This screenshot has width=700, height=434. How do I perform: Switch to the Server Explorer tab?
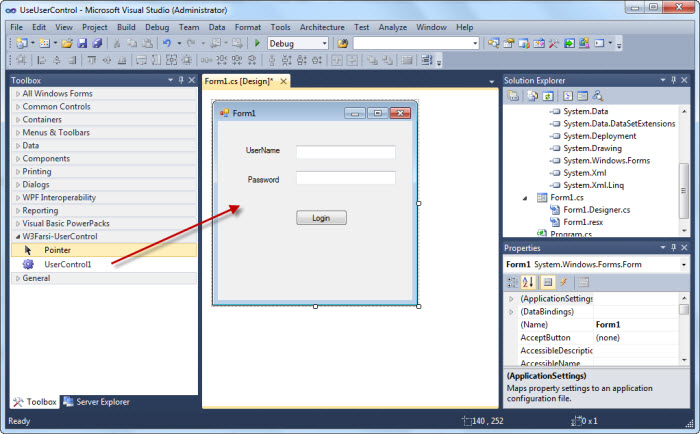point(97,402)
